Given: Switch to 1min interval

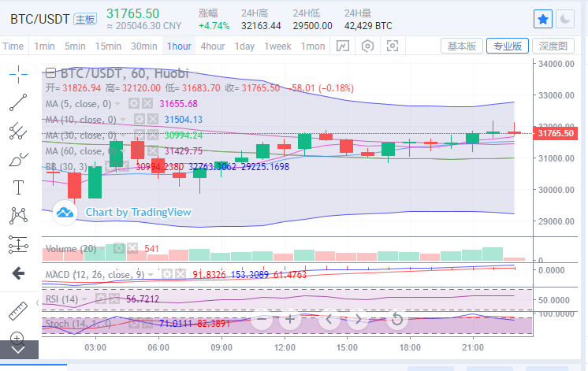Looking at the screenshot, I should pos(44,46).
